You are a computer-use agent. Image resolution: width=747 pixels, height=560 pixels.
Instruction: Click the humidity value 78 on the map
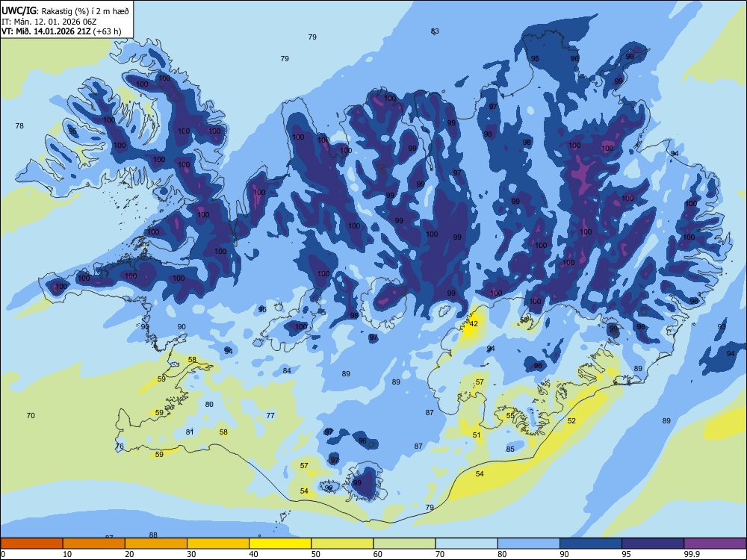click(19, 125)
